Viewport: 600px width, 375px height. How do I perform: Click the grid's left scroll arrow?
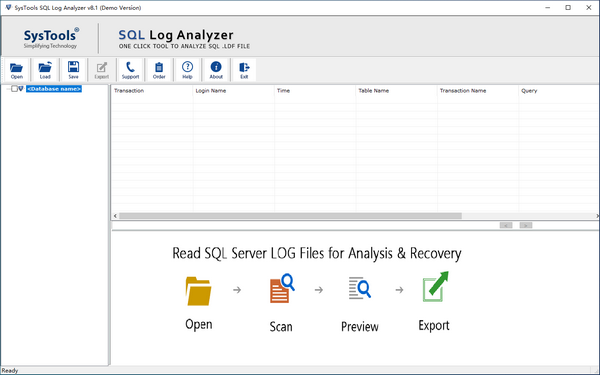(115, 216)
